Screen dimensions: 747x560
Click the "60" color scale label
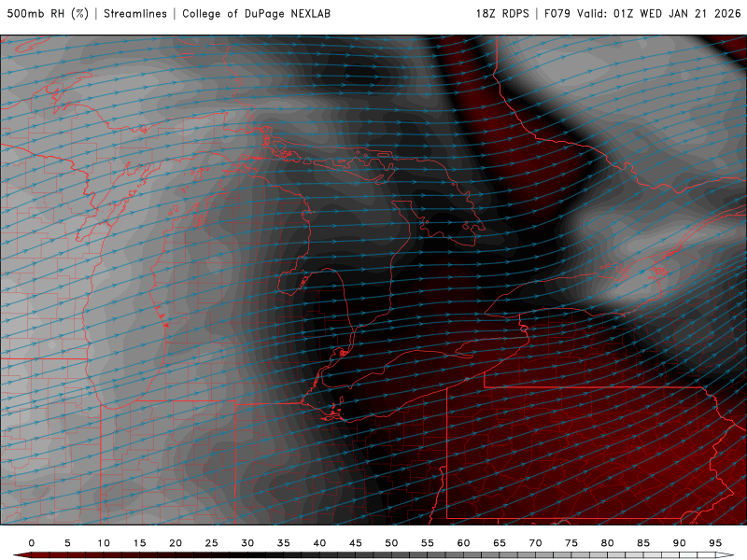pyautogui.click(x=463, y=543)
